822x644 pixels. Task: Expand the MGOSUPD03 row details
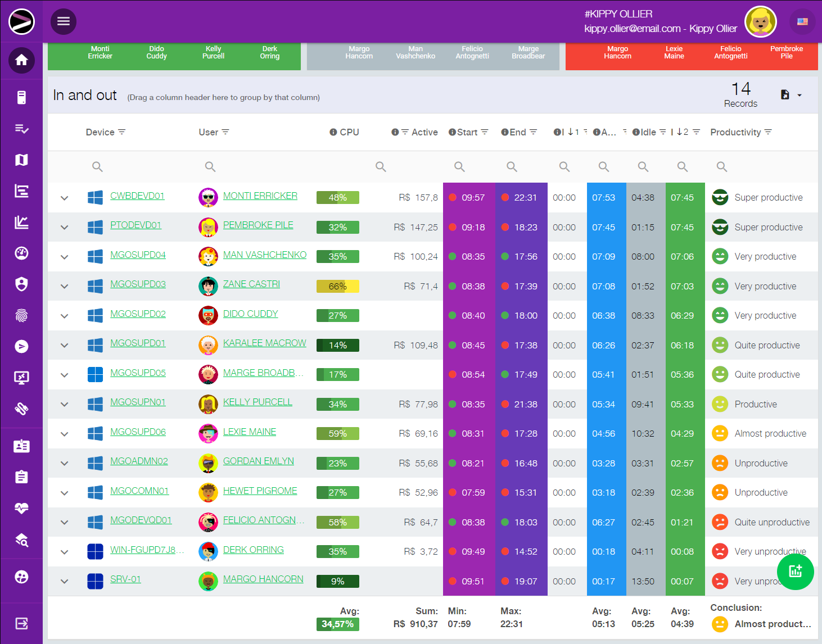point(65,287)
